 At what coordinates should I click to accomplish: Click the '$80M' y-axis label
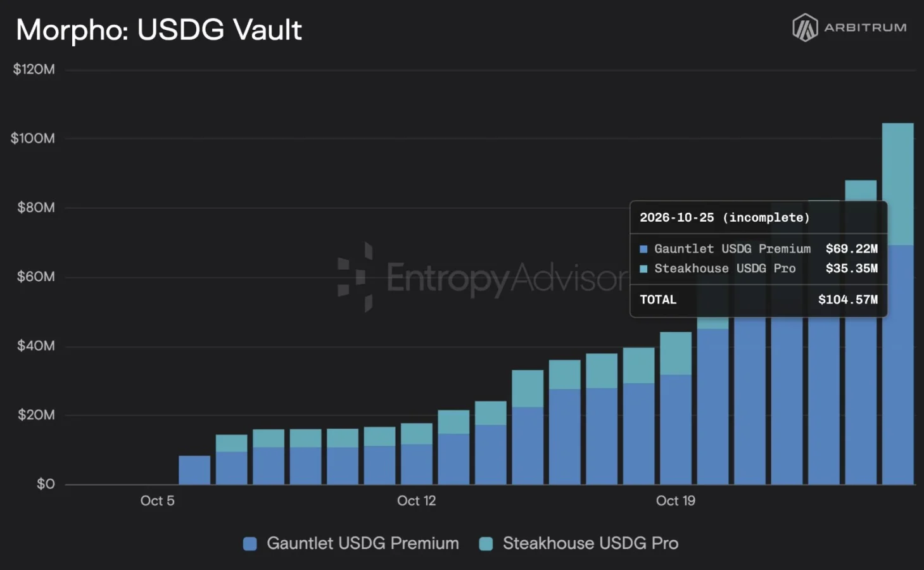36,207
